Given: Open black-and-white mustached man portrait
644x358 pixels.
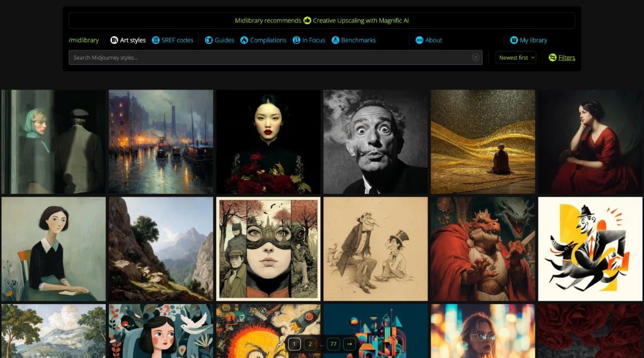Looking at the screenshot, I should tap(376, 142).
